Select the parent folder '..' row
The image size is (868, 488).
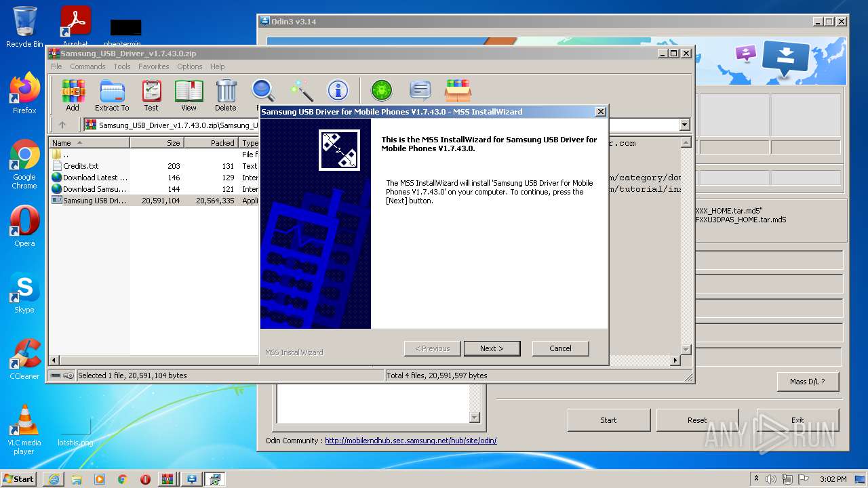pos(153,155)
